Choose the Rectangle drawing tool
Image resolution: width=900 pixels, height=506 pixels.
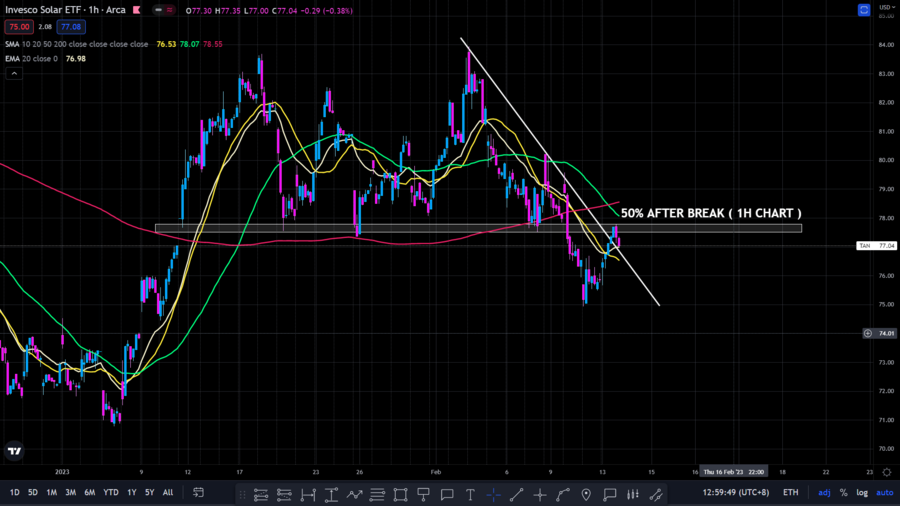tap(400, 495)
